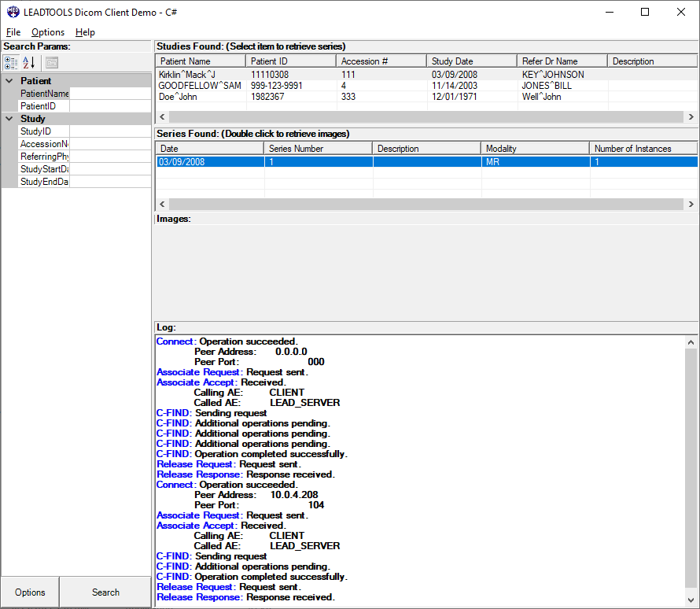Collapse the Study category

(9, 119)
